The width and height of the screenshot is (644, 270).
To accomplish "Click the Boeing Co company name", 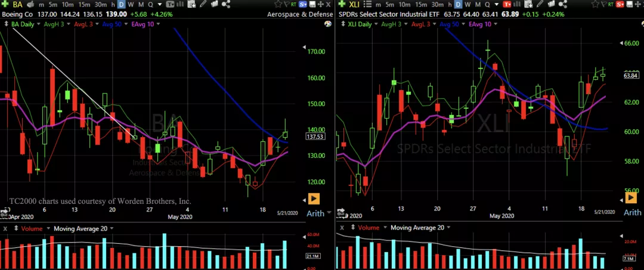I will pyautogui.click(x=17, y=14).
